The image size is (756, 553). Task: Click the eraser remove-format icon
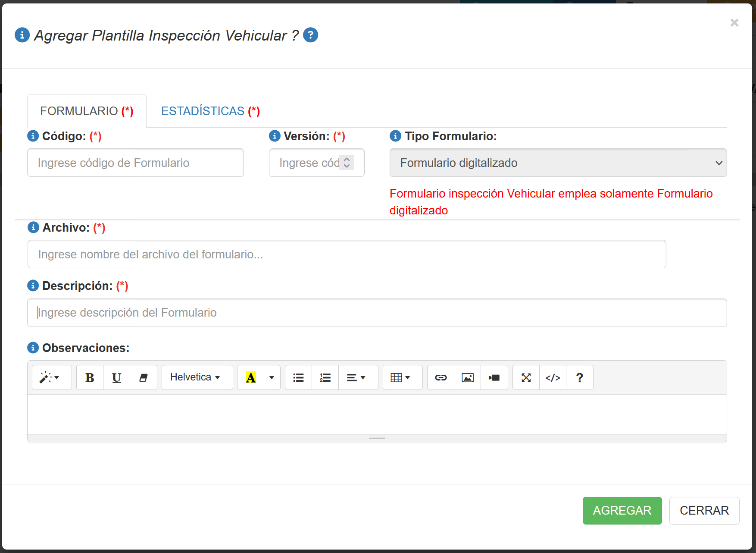[x=144, y=378]
